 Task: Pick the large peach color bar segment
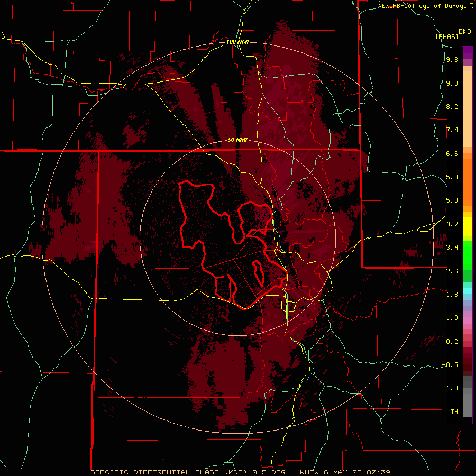[467, 108]
